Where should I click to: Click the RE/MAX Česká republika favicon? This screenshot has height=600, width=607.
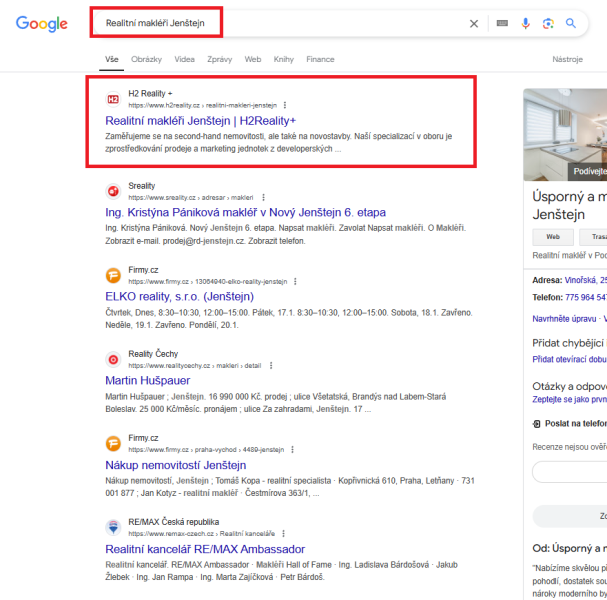click(113, 528)
